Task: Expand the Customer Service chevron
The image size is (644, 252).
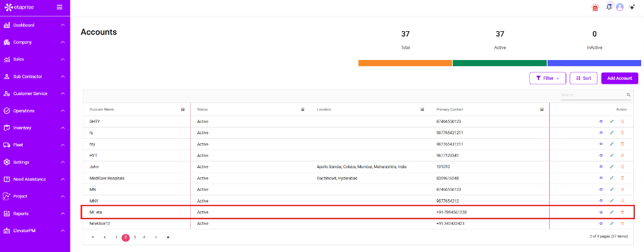Action: point(63,93)
